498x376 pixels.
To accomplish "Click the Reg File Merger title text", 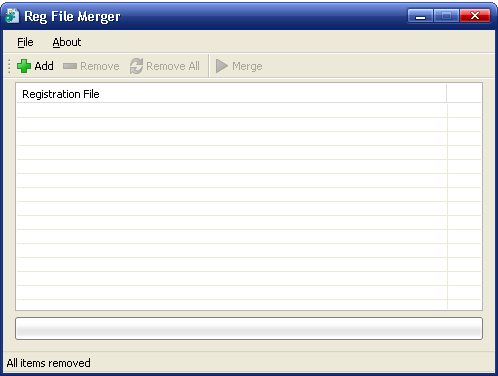I will [x=72, y=17].
